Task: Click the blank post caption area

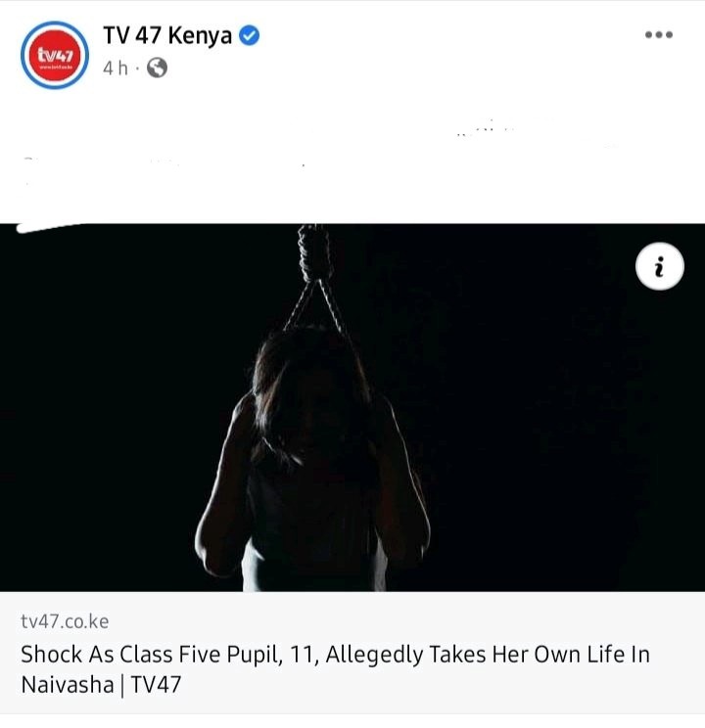Action: [x=352, y=156]
